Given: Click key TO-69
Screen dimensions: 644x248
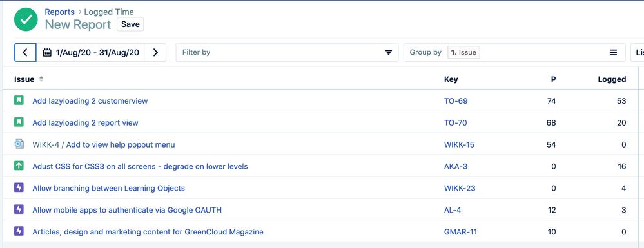Looking at the screenshot, I should click(x=456, y=101).
